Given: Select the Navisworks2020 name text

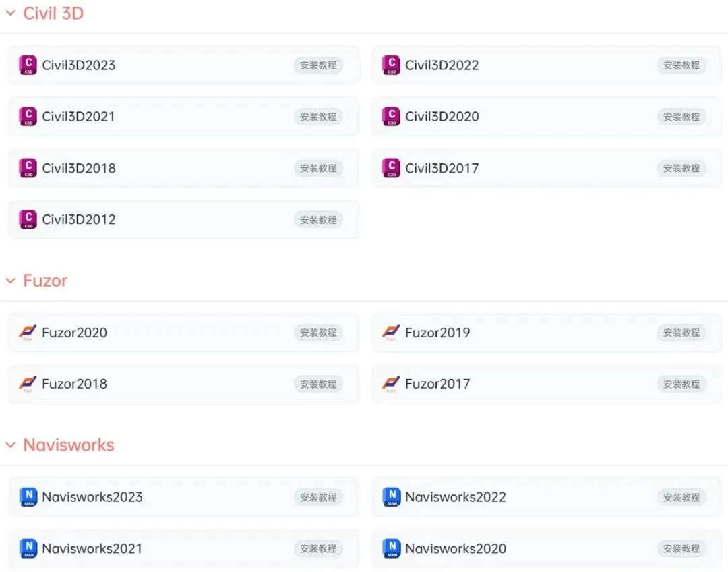Looking at the screenshot, I should point(455,549).
